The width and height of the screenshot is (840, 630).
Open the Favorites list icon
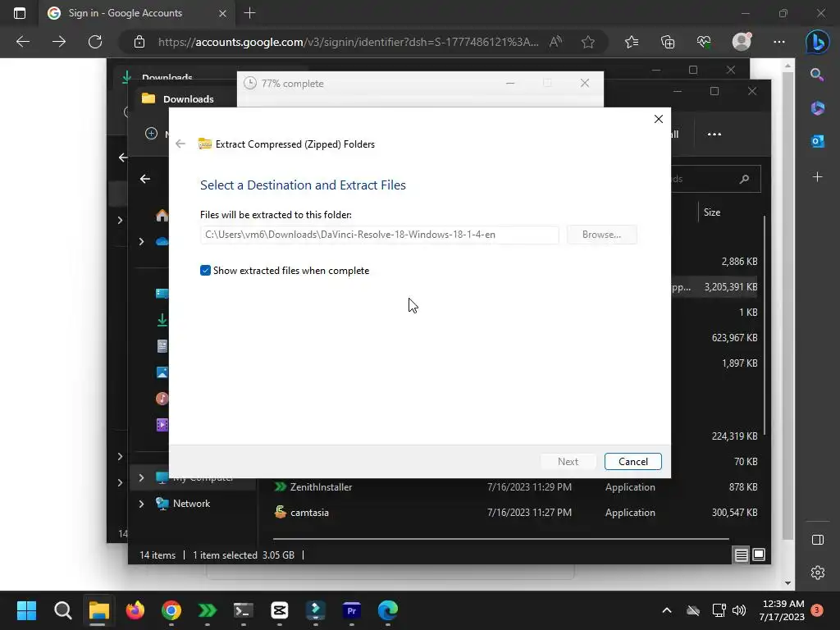[x=632, y=42]
